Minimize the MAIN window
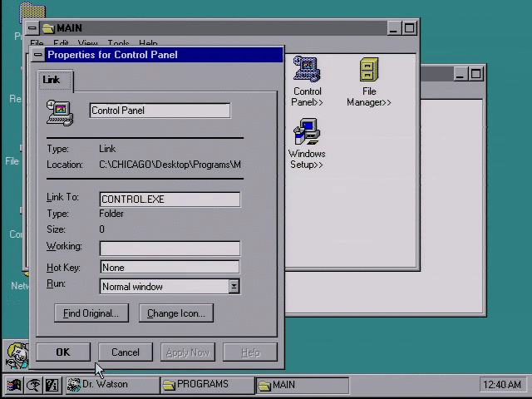532x399 pixels. [394, 27]
